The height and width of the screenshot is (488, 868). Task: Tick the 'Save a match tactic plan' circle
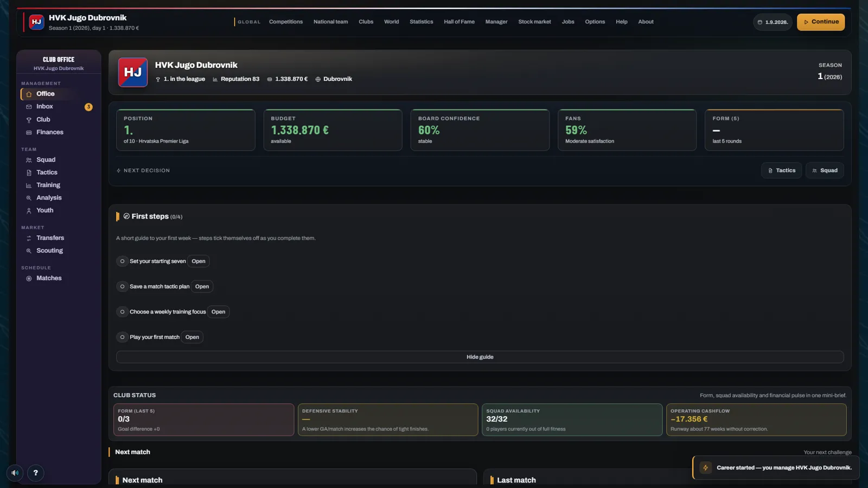[x=122, y=287]
